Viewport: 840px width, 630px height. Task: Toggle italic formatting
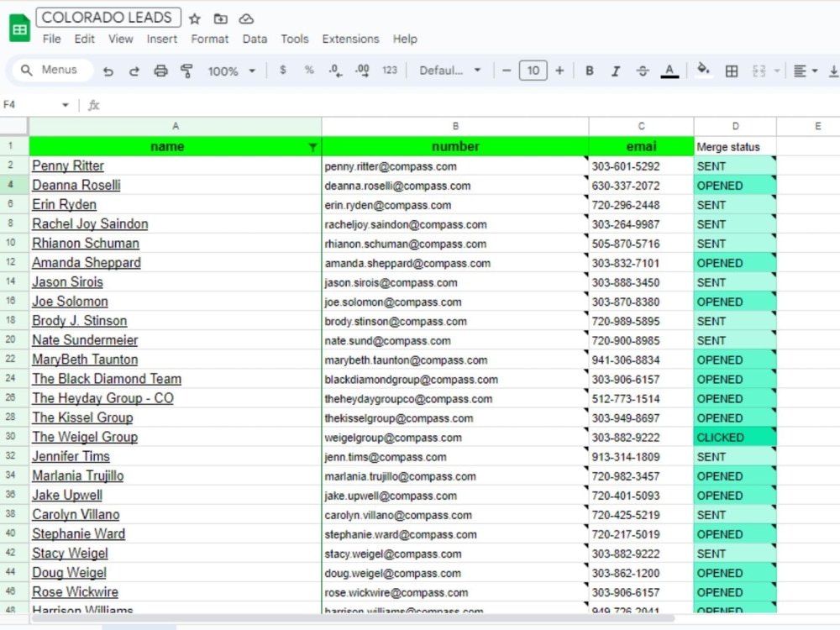click(616, 71)
